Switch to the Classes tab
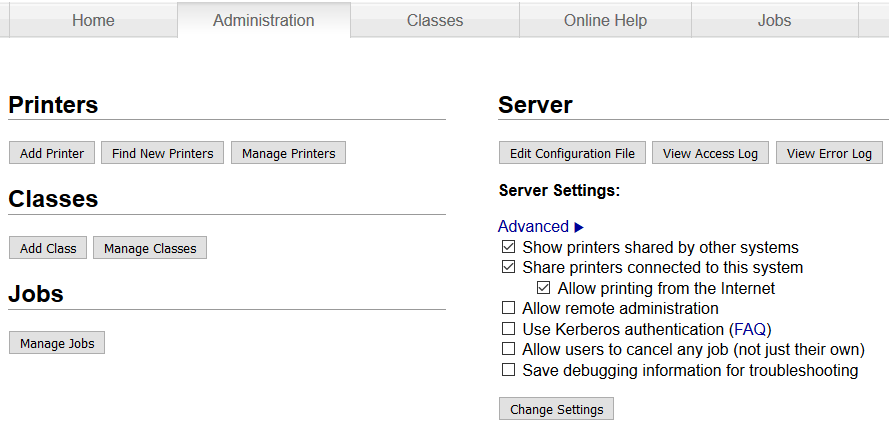The width and height of the screenshot is (889, 430). 435,20
